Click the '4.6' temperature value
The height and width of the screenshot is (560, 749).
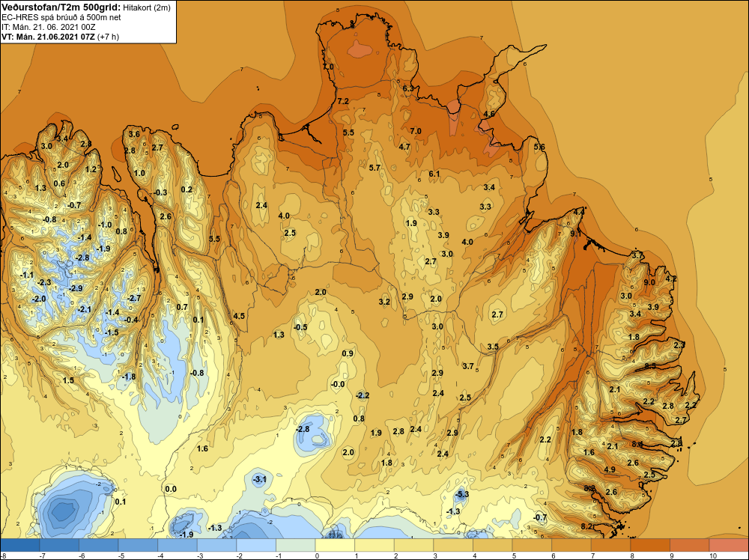[x=489, y=114]
